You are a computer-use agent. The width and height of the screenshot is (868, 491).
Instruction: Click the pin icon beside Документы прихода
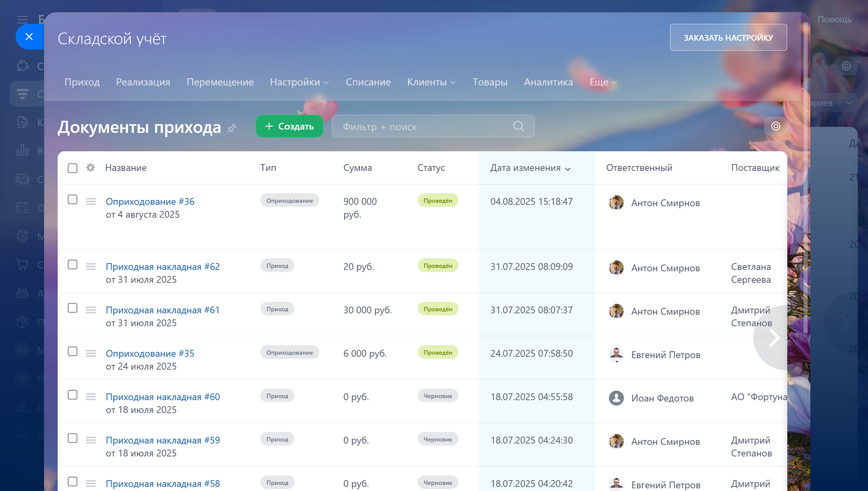click(x=232, y=128)
